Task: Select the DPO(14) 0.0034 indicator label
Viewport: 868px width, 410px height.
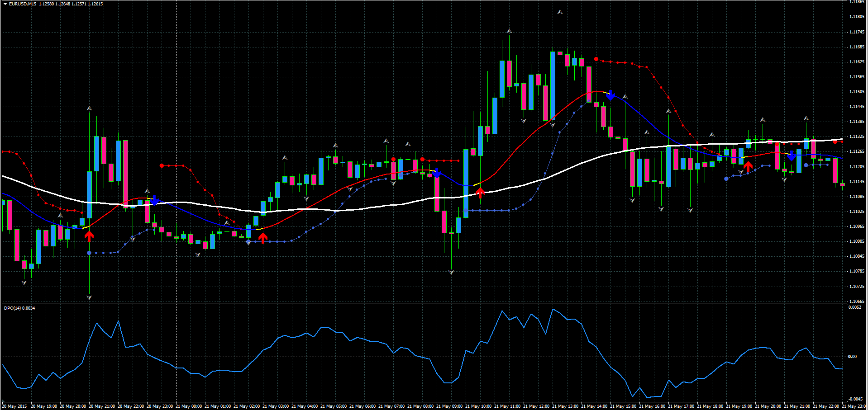Action: [x=19, y=308]
